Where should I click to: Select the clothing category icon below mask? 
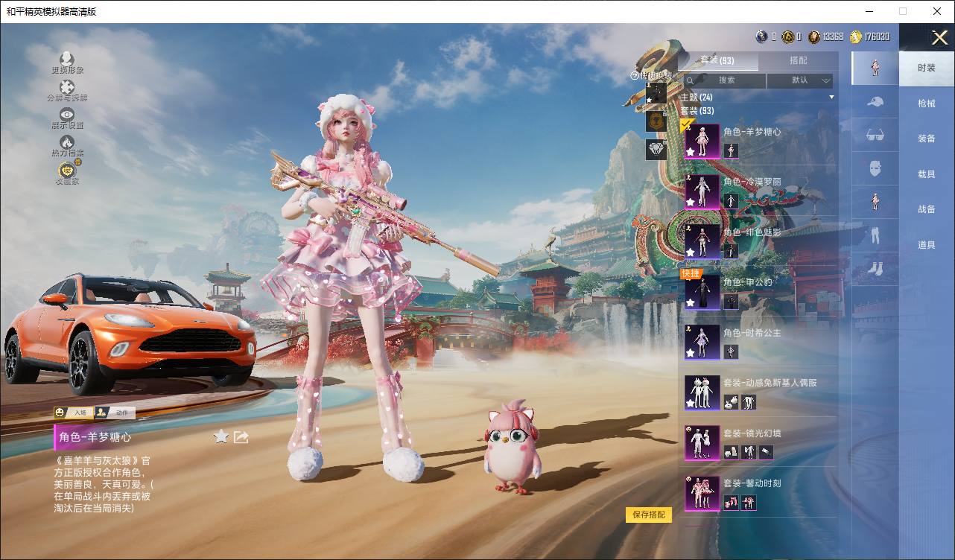[875, 202]
